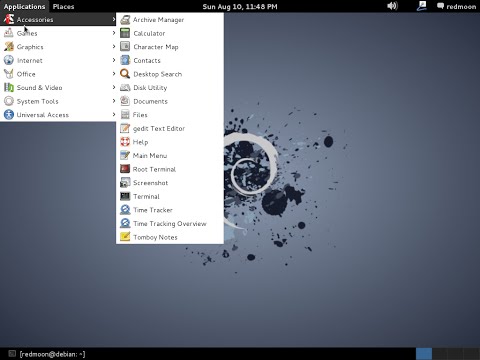Click the Root Terminal icon
Image resolution: width=480 pixels, height=360 pixels.
click(125, 169)
